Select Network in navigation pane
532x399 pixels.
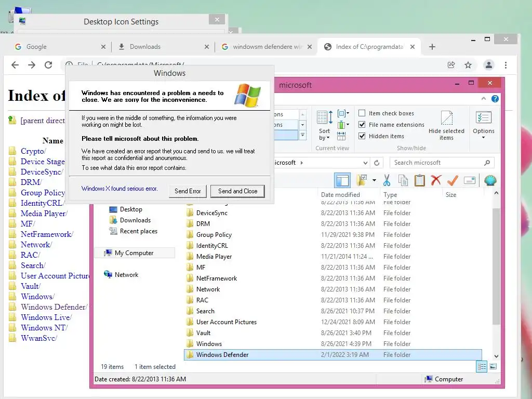126,274
